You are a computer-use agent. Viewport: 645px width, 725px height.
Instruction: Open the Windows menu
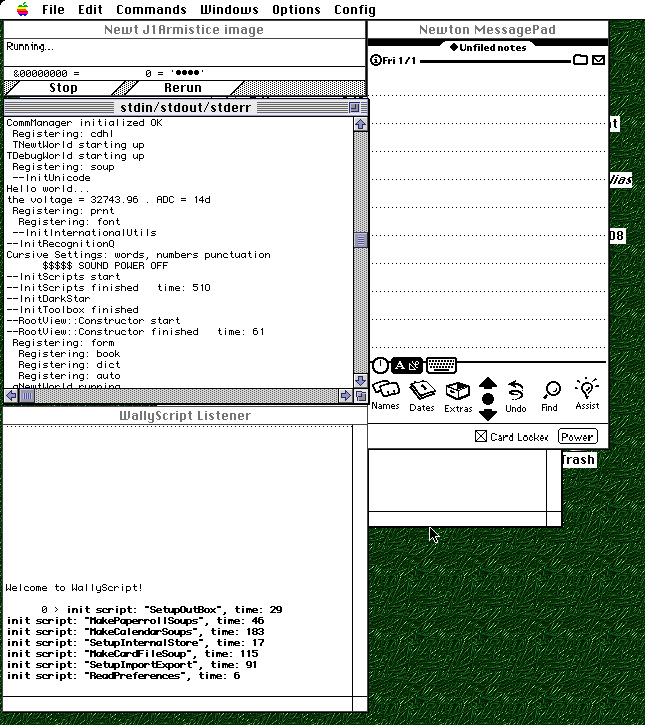click(229, 10)
